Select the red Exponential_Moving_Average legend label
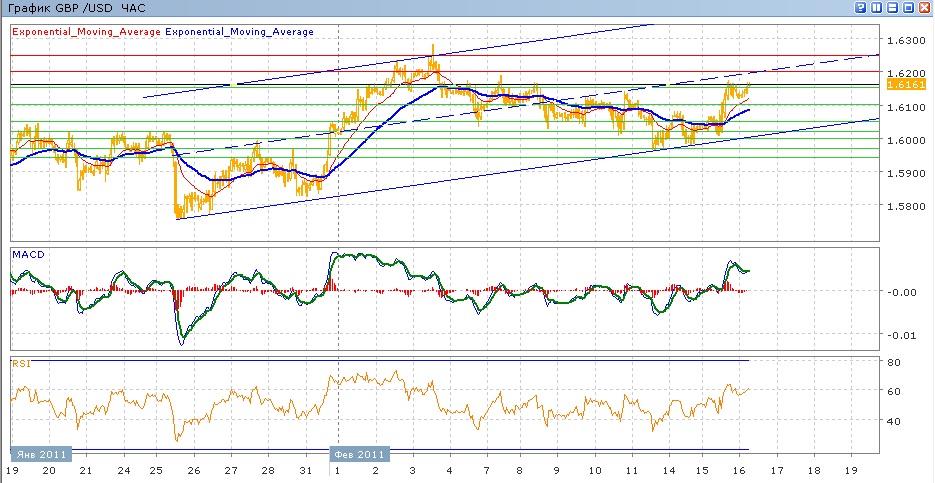Image resolution: width=935 pixels, height=483 pixels. tap(86, 32)
